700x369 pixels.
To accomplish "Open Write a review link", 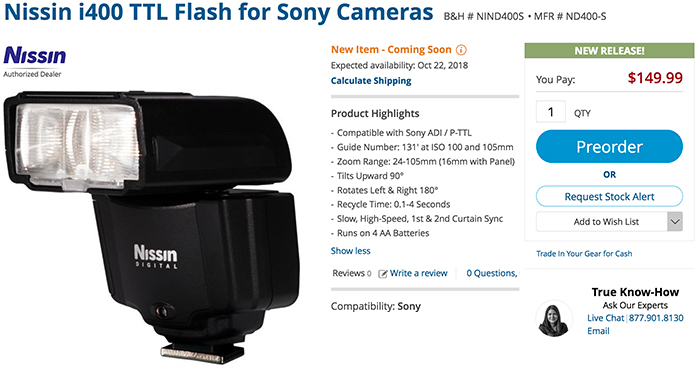I will coord(418,273).
